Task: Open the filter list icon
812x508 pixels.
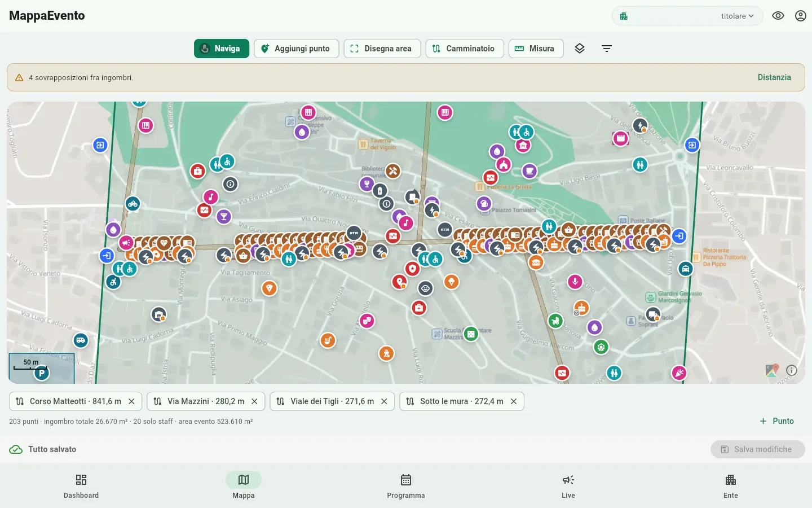Action: pyautogui.click(x=607, y=49)
